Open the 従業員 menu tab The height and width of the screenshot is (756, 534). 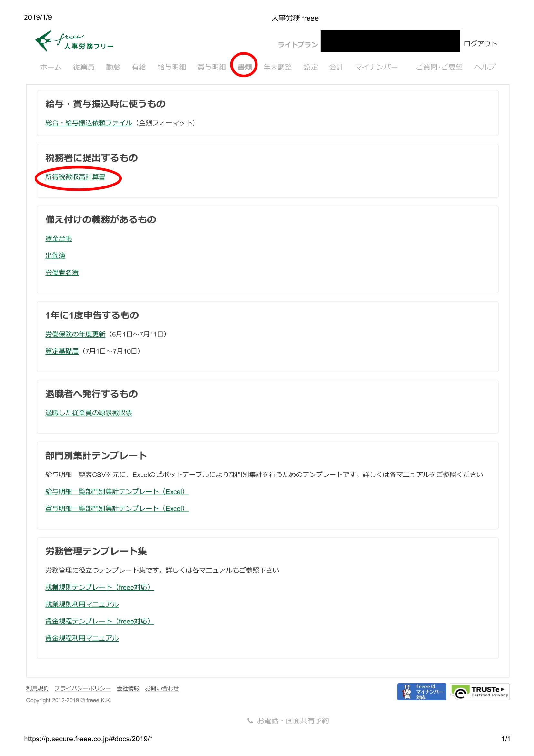(x=84, y=67)
